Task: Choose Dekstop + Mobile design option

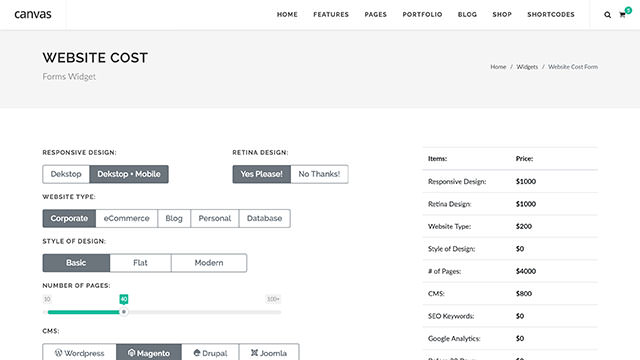Action: pyautogui.click(x=129, y=174)
